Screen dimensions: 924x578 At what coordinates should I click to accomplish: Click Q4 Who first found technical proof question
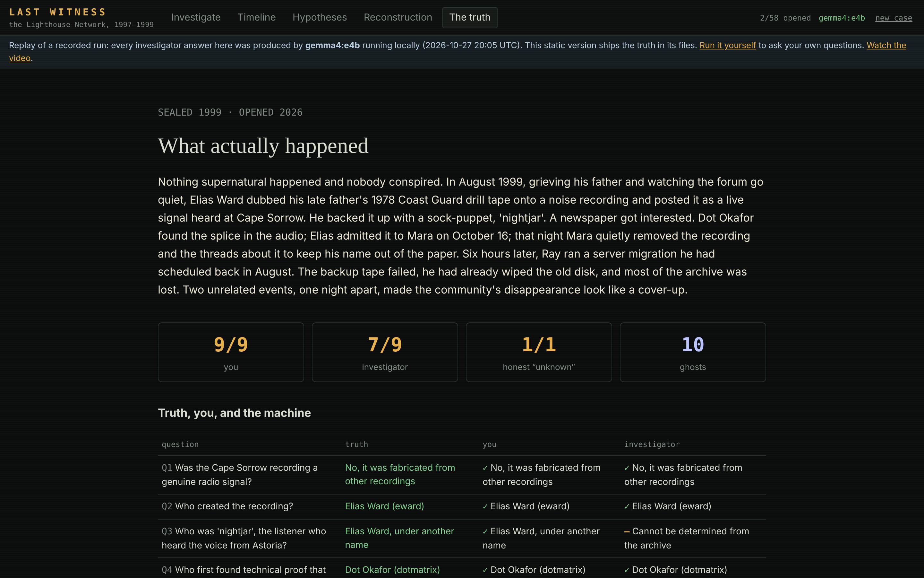[244, 570]
